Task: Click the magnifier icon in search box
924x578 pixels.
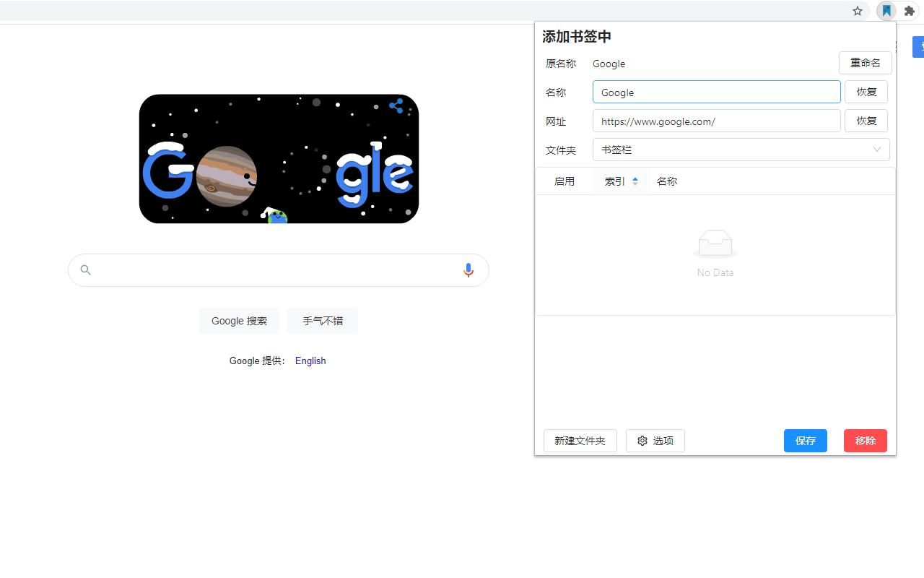Action: 85,270
